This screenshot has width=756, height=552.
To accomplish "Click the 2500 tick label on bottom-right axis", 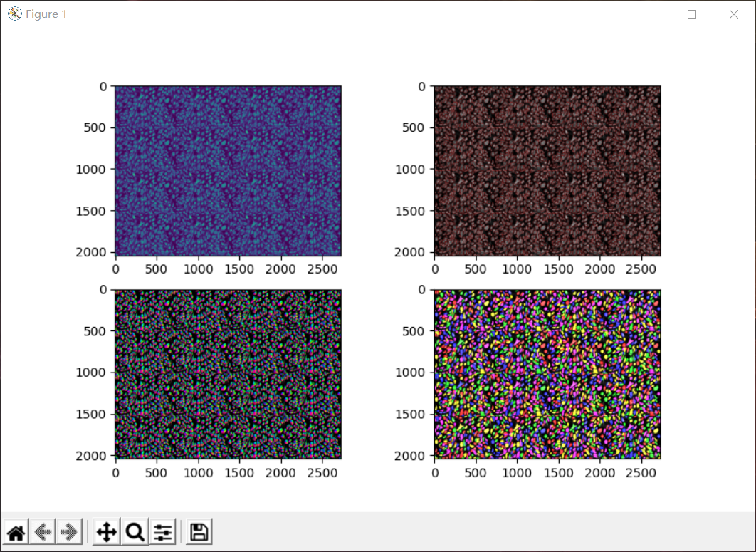I will (641, 472).
